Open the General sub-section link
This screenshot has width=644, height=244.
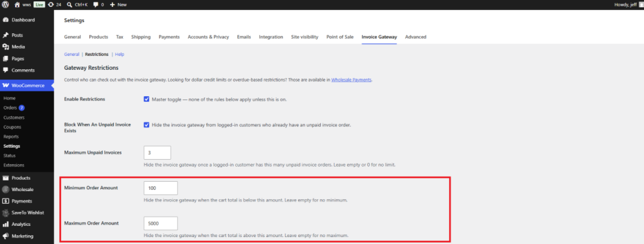point(72,54)
